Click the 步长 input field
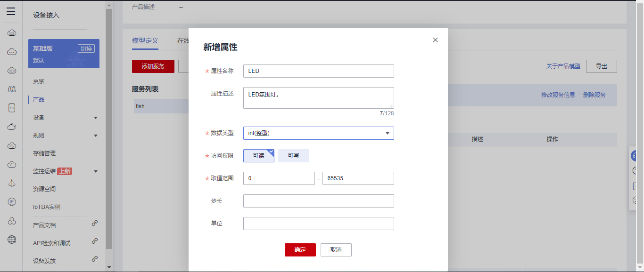This screenshot has width=644, height=272. point(318,201)
